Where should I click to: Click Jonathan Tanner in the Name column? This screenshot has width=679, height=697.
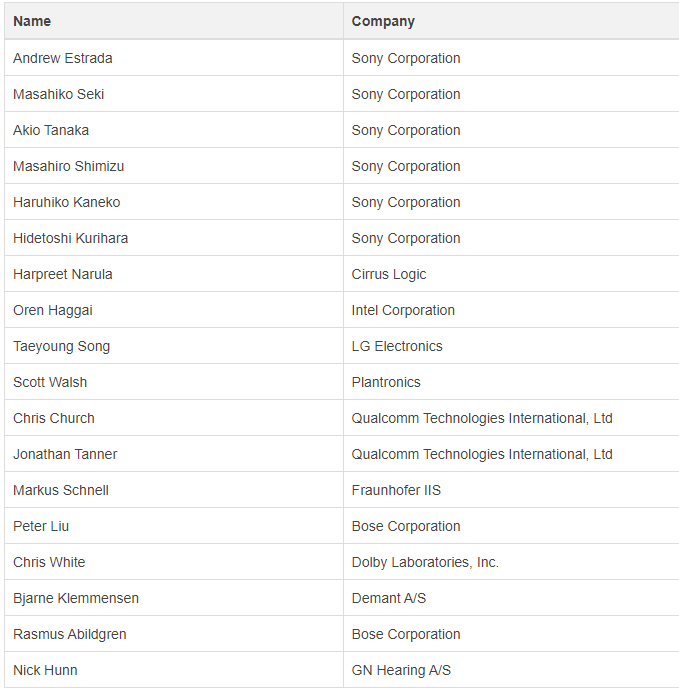pyautogui.click(x=65, y=454)
